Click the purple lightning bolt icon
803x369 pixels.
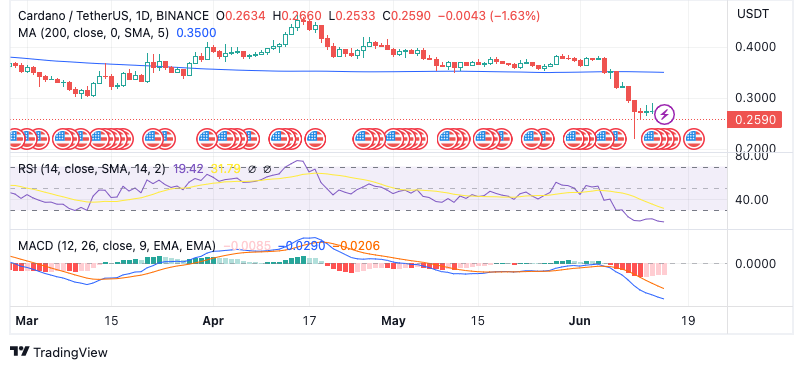pyautogui.click(x=665, y=114)
